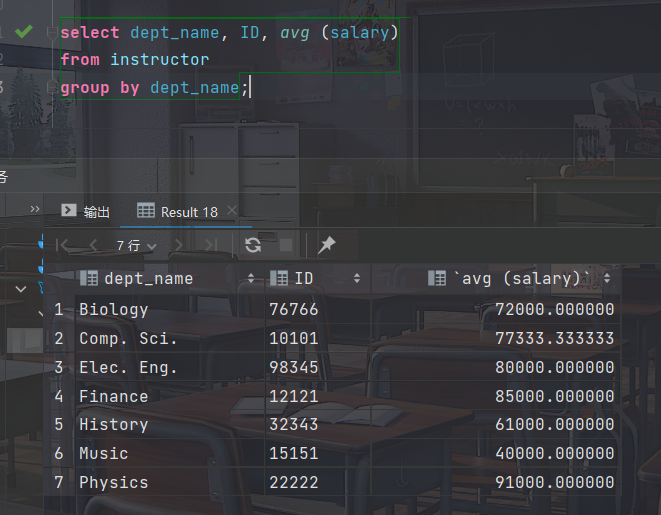Image resolution: width=661 pixels, height=515 pixels.
Task: Select salary cell 40000.000000
Action: click(495, 453)
